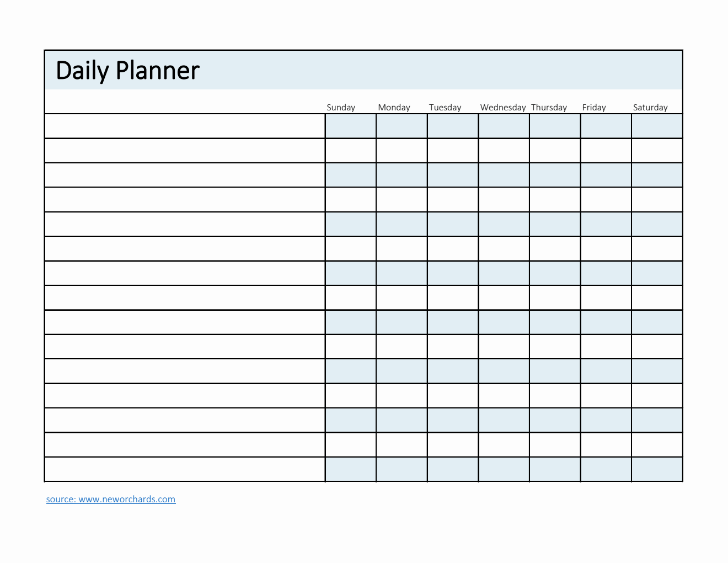Click the last row's task description field

[185, 469]
